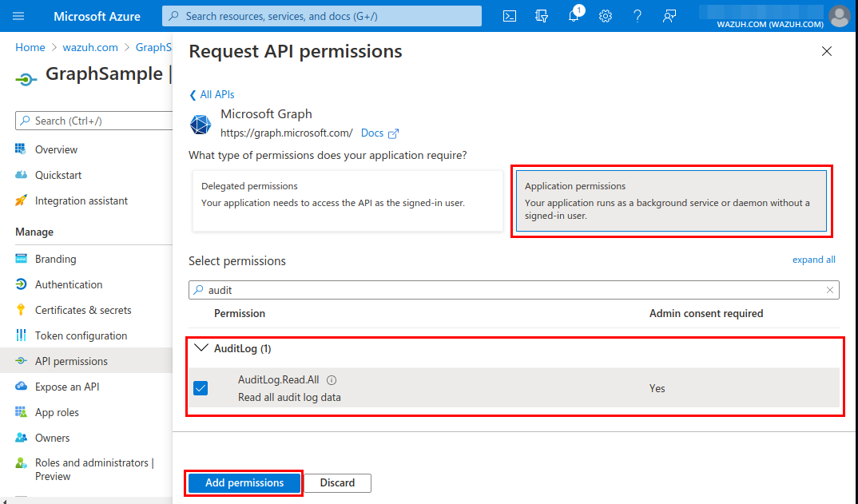Go to the Home breadcrumb
Image resolution: width=858 pixels, height=504 pixels.
[x=30, y=48]
